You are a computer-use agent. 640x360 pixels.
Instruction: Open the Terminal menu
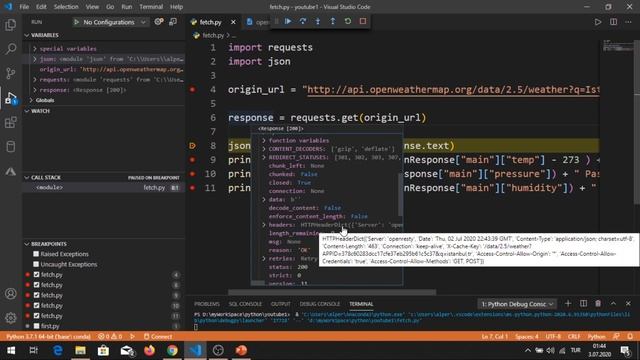click(x=151, y=7)
